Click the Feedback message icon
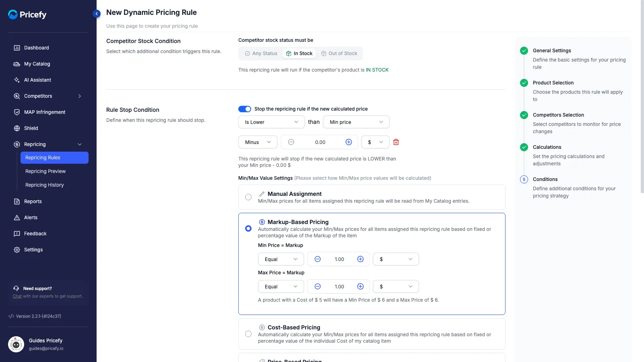Viewport: 644px width, 362px height. [17, 234]
